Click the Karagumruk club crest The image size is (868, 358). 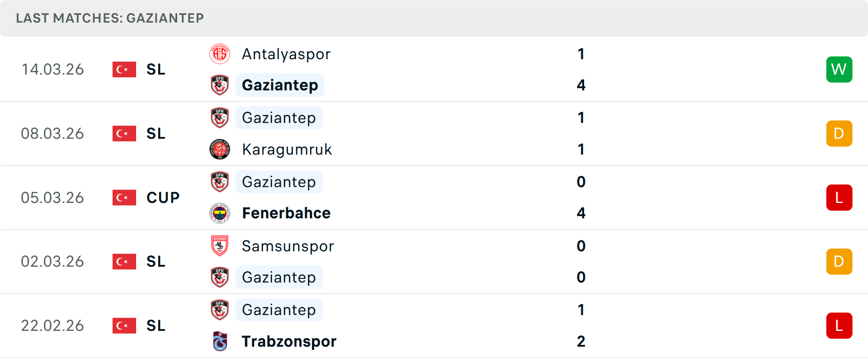pyautogui.click(x=220, y=149)
